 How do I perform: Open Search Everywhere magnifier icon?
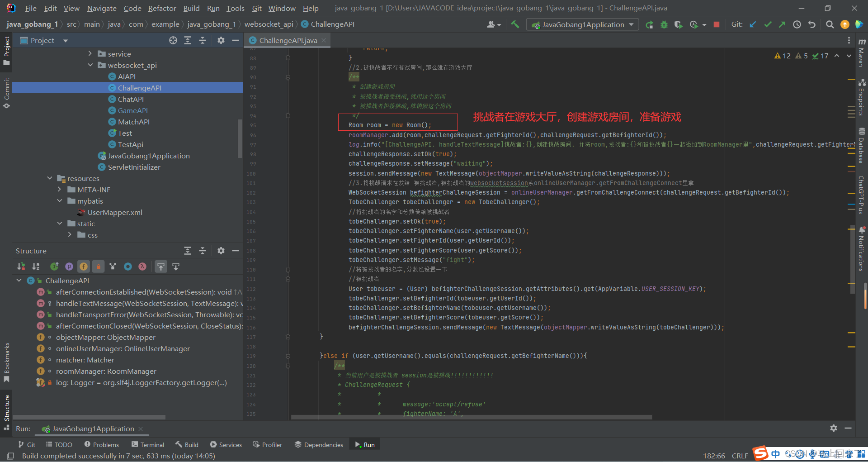830,24
